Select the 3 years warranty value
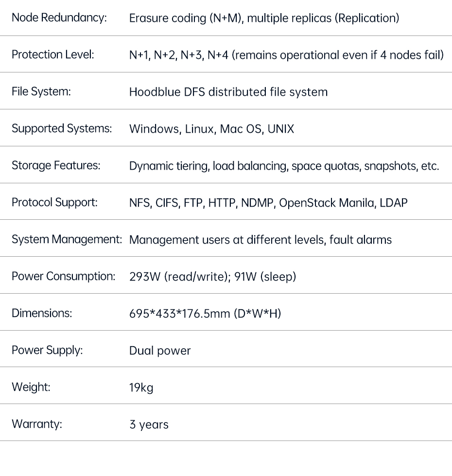452x476 pixels. click(149, 424)
